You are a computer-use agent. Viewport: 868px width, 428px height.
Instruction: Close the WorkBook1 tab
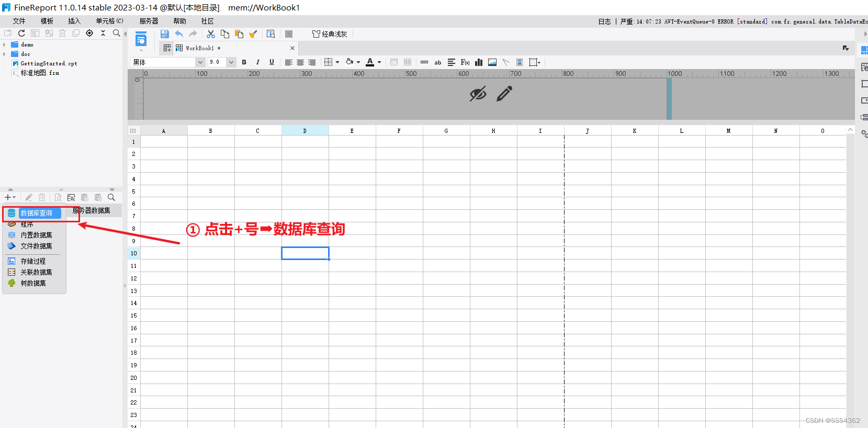click(292, 48)
